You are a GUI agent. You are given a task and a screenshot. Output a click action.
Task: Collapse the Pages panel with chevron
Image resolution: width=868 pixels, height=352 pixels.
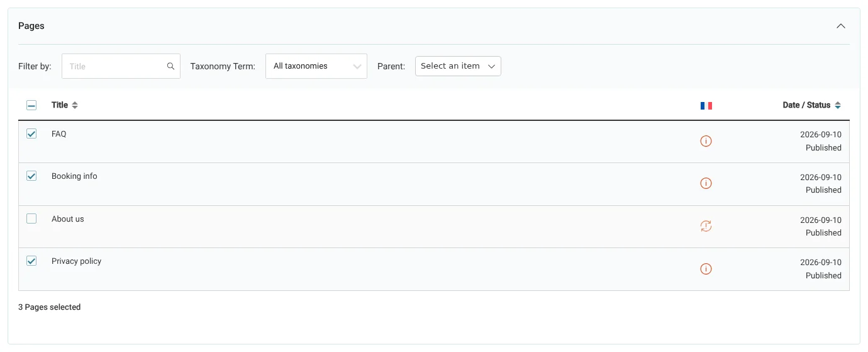point(840,26)
